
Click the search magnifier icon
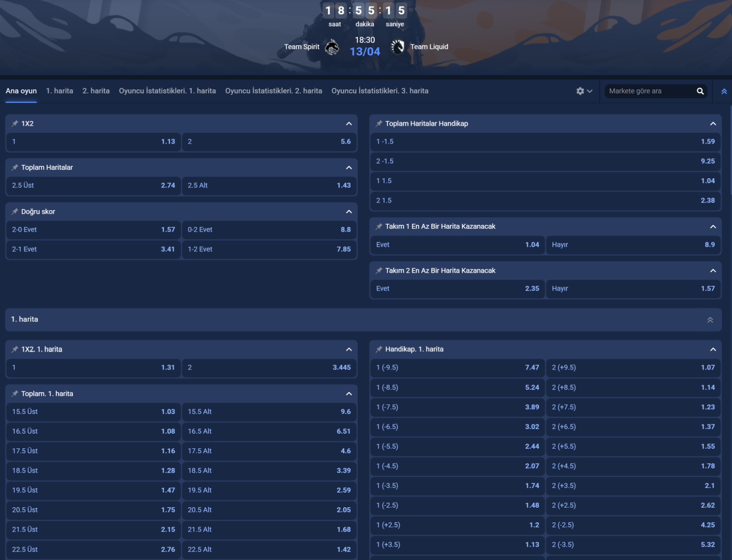pyautogui.click(x=700, y=91)
